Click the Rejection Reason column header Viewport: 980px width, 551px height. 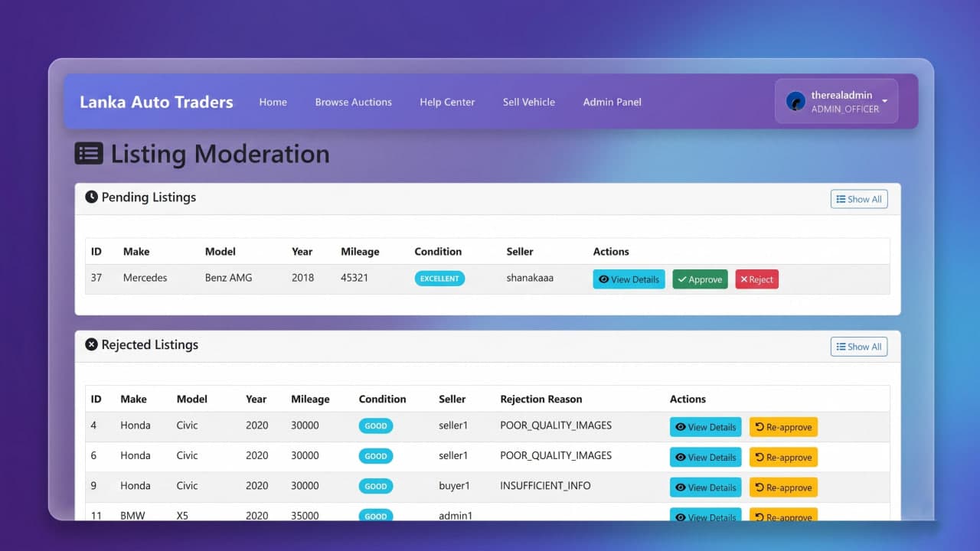pos(541,399)
